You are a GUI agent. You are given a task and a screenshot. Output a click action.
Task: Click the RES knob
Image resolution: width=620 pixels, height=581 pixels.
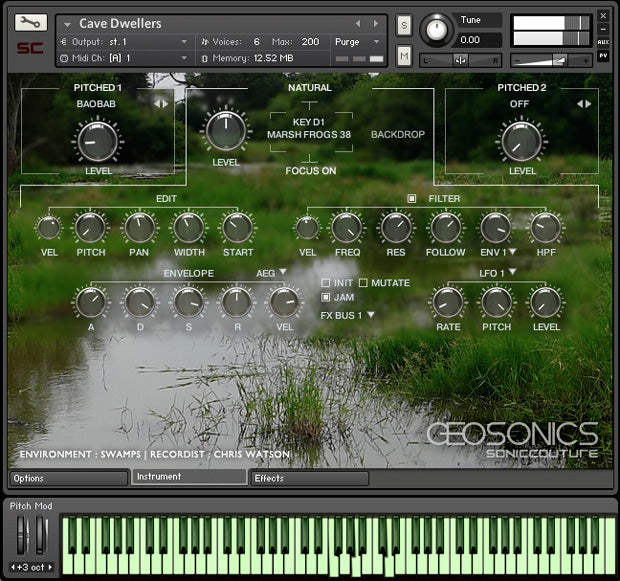click(396, 228)
